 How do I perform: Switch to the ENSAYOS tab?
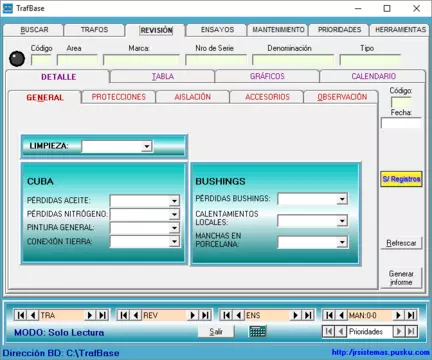coord(217,30)
